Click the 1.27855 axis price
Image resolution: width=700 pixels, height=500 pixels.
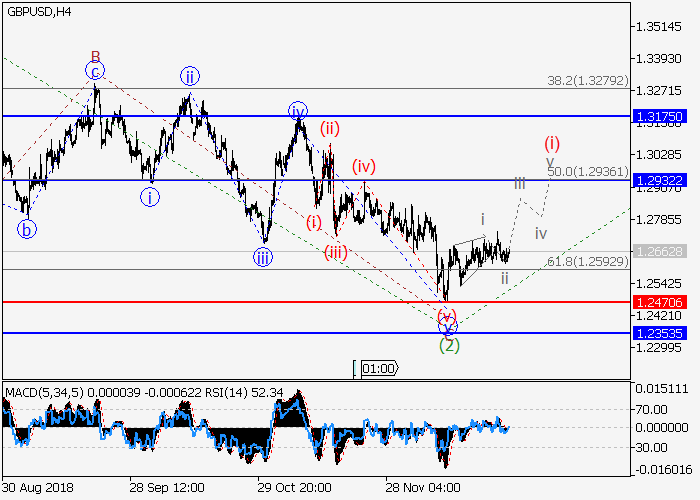coord(659,220)
